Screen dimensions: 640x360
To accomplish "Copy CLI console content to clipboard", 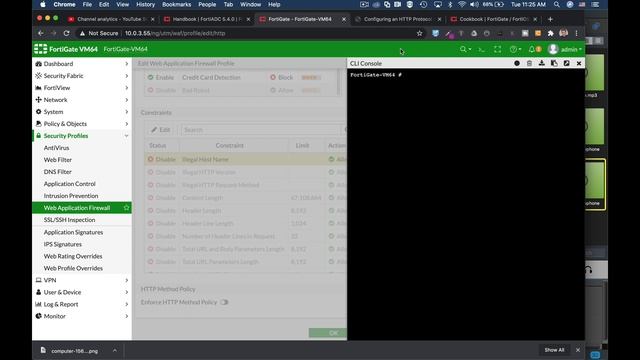I will 554,63.
